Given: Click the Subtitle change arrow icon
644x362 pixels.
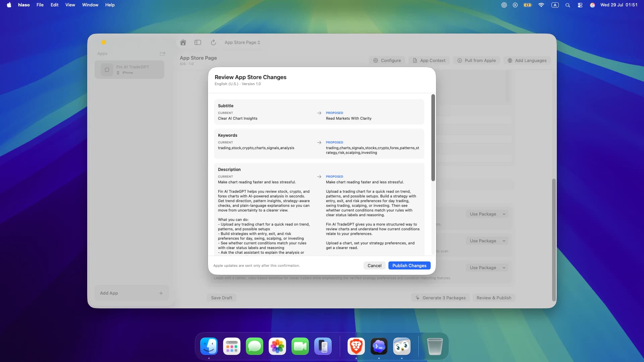Looking at the screenshot, I should [x=319, y=113].
